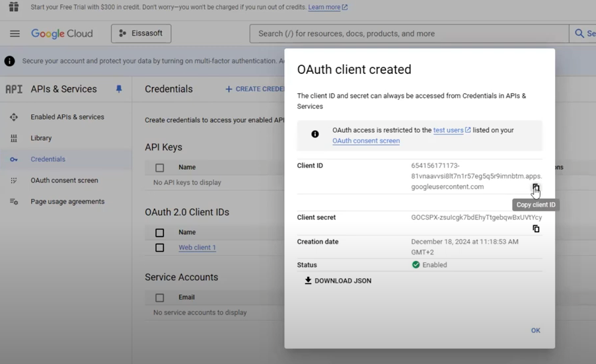Open the test users link

[x=448, y=130]
